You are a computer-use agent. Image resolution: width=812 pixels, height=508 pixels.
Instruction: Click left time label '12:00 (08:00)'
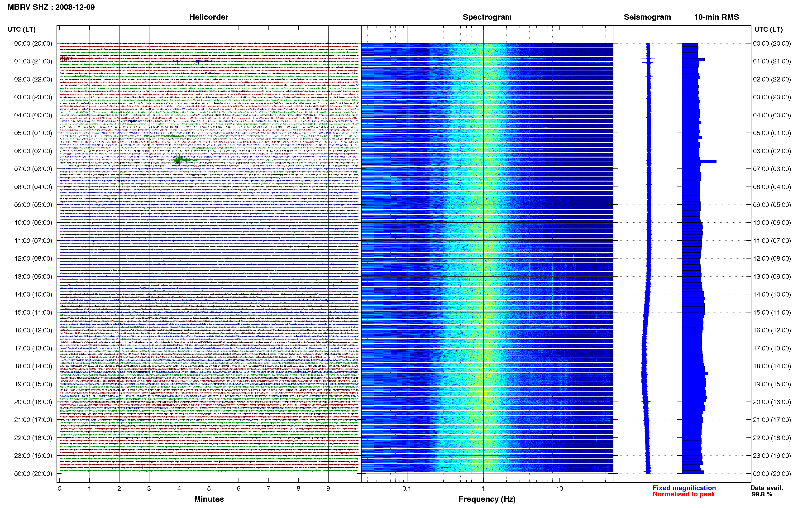coord(33,258)
